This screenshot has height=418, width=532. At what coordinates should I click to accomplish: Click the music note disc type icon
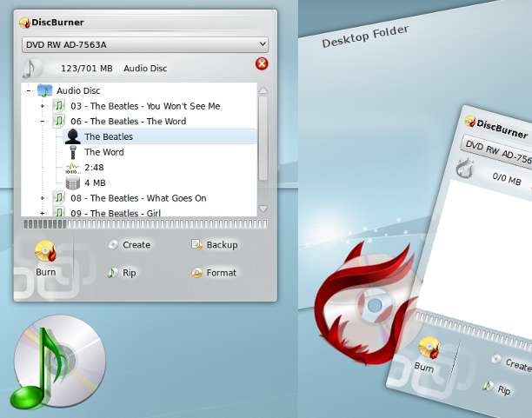coord(33,68)
